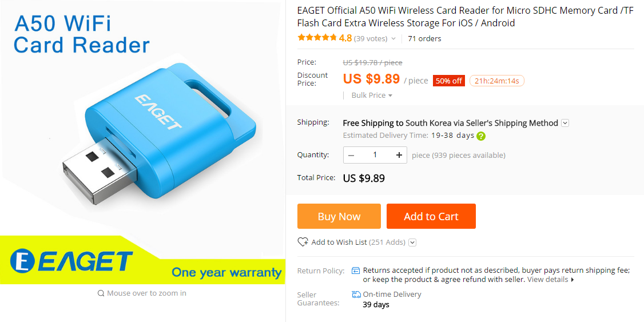Click the quantity input field
This screenshot has height=322, width=644.
(x=375, y=155)
